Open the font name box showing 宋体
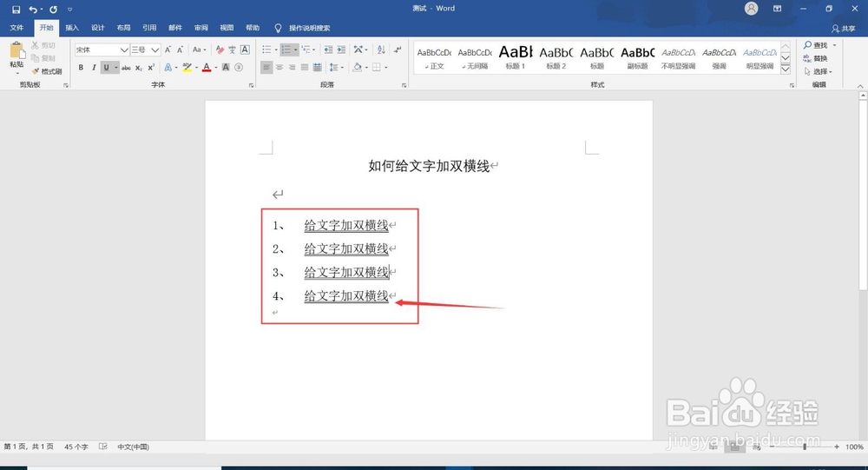The width and height of the screenshot is (868, 470). (x=102, y=50)
